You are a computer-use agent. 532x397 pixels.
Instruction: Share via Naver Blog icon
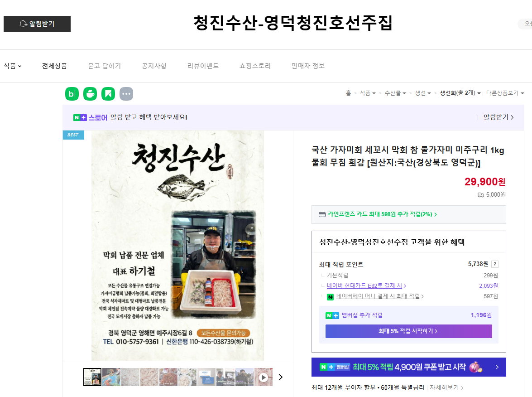[x=72, y=94]
